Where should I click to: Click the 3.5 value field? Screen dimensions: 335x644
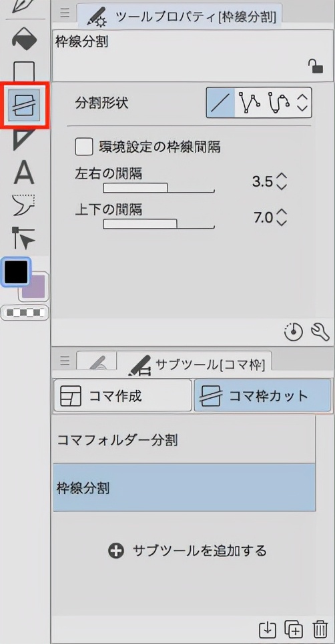click(263, 181)
